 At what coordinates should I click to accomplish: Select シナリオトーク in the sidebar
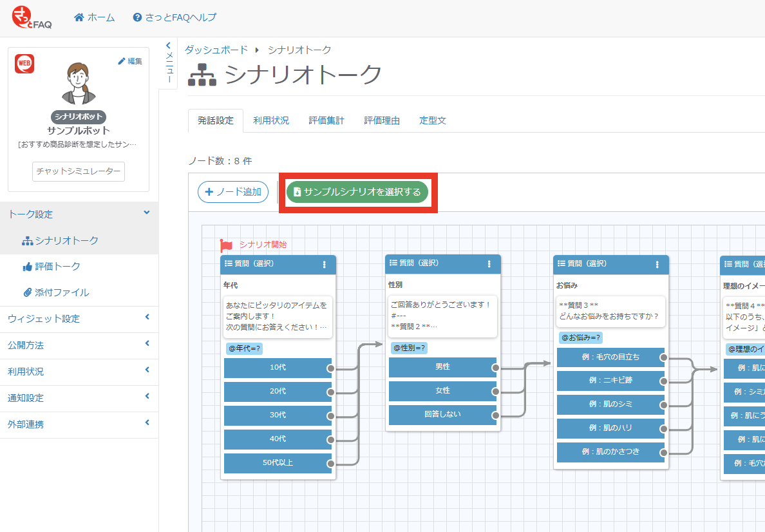coord(60,241)
